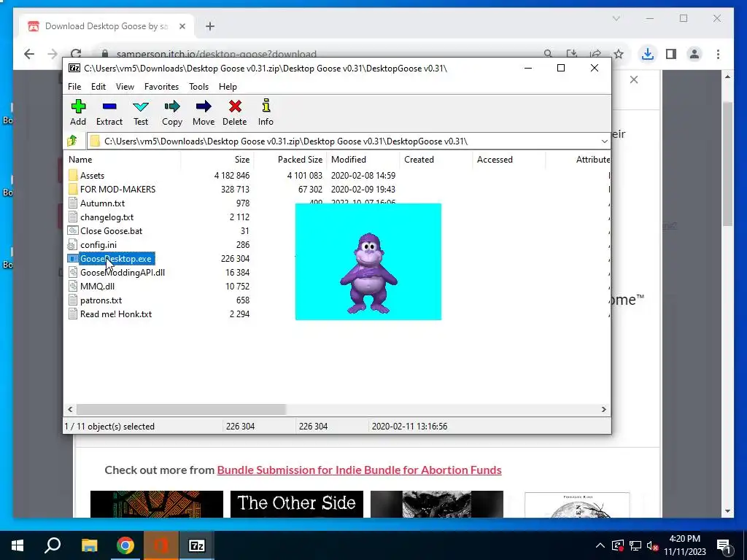Sort files by Created column
Image resolution: width=747 pixels, height=560 pixels.
[x=436, y=160]
